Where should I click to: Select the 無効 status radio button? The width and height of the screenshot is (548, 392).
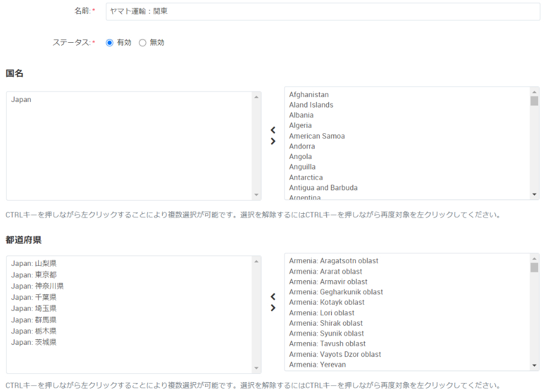142,43
